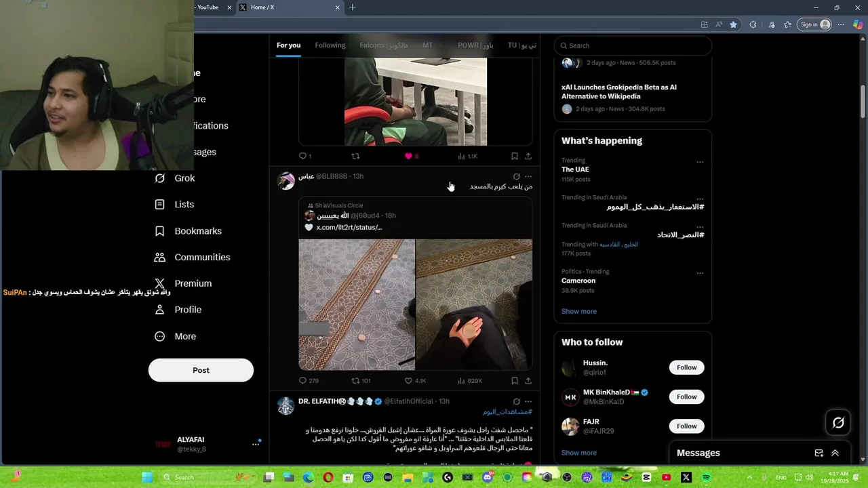The image size is (868, 488).
Task: Open the X app from the taskbar
Action: tap(686, 477)
